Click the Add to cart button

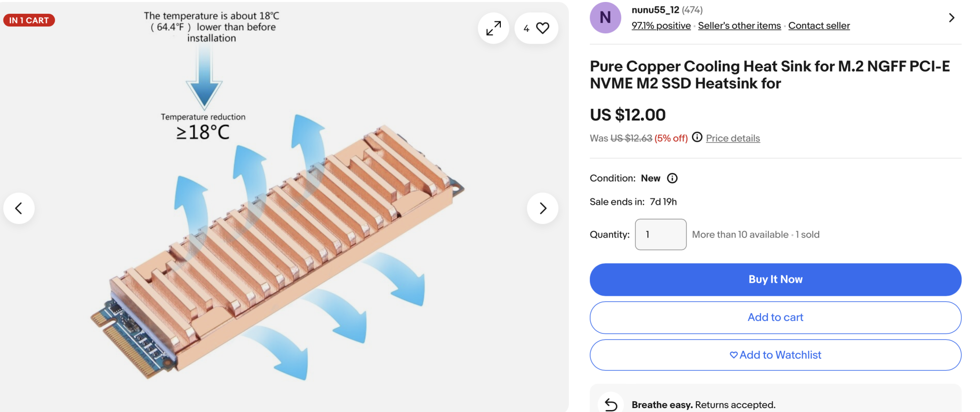point(775,317)
